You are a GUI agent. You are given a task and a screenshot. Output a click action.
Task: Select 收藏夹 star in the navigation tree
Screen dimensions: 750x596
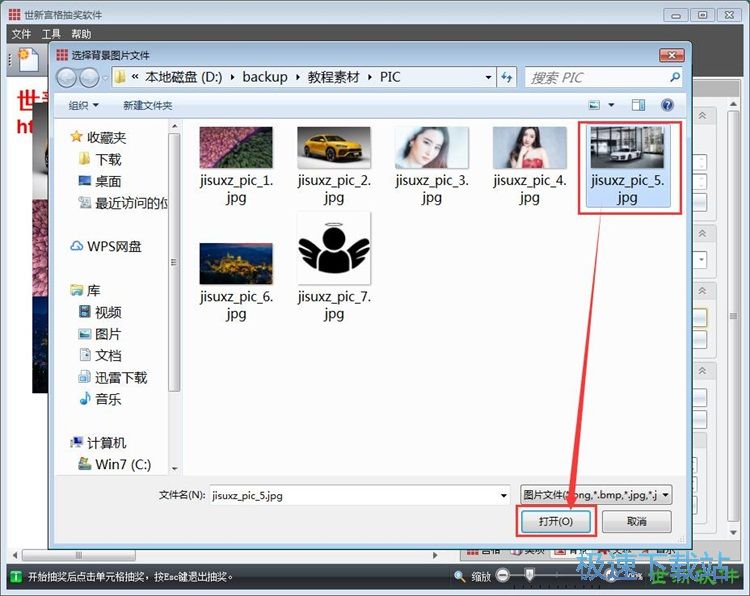tap(98, 138)
